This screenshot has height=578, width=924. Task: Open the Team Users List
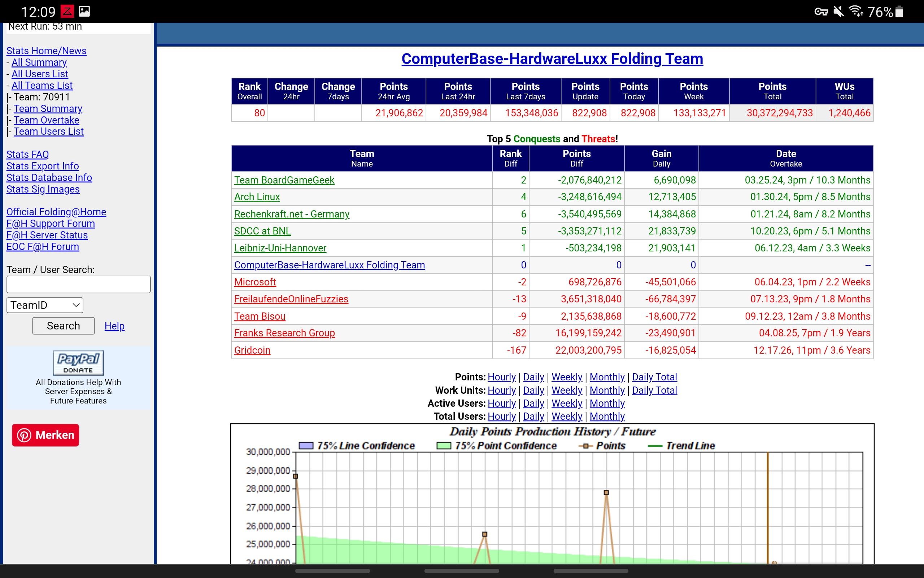49,131
